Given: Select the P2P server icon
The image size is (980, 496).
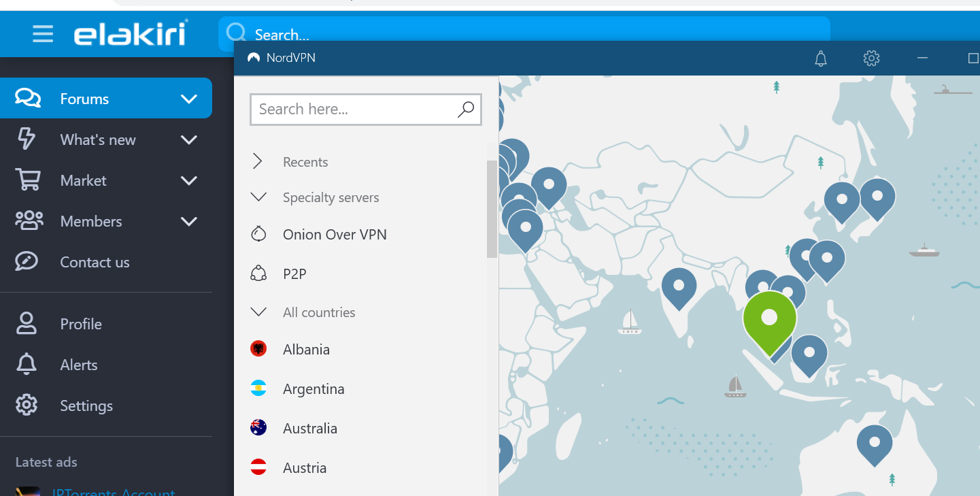Looking at the screenshot, I should point(258,274).
